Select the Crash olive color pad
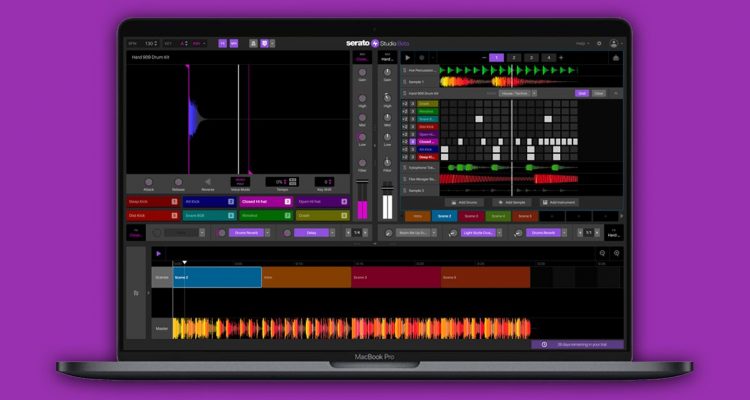750x400 pixels. tap(322, 216)
